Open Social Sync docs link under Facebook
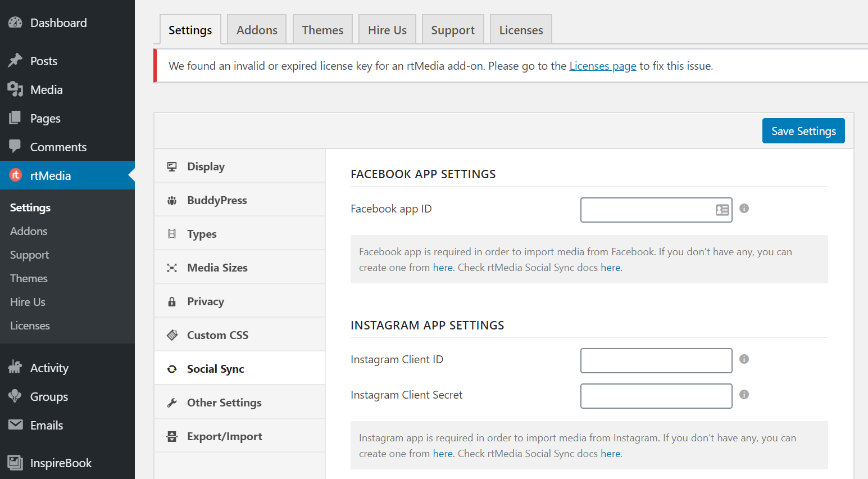Screen dimensions: 868x479 pos(611,268)
